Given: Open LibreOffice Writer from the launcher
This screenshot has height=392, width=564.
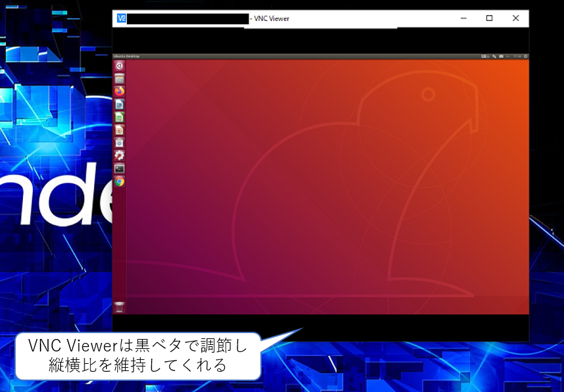Looking at the screenshot, I should pos(120,104).
